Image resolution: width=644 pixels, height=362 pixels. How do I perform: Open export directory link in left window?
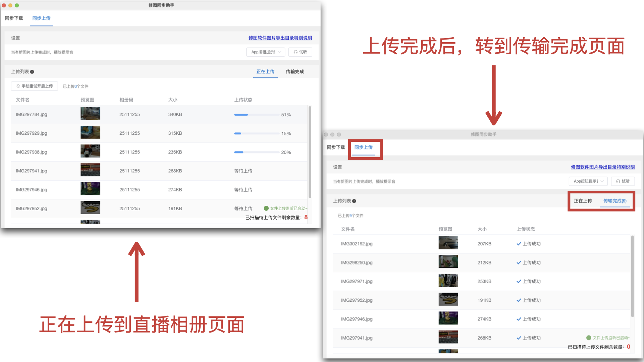tap(280, 38)
